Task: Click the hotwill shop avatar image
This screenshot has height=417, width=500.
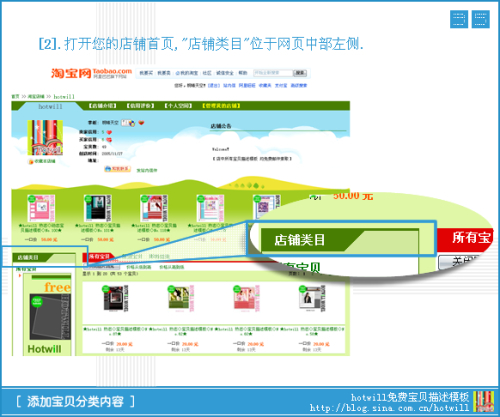Action: (45, 137)
